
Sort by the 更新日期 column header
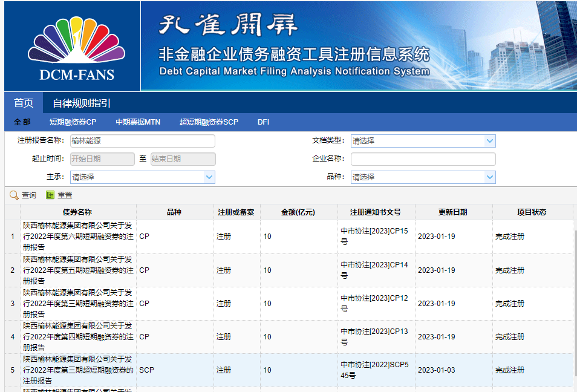coord(453,212)
